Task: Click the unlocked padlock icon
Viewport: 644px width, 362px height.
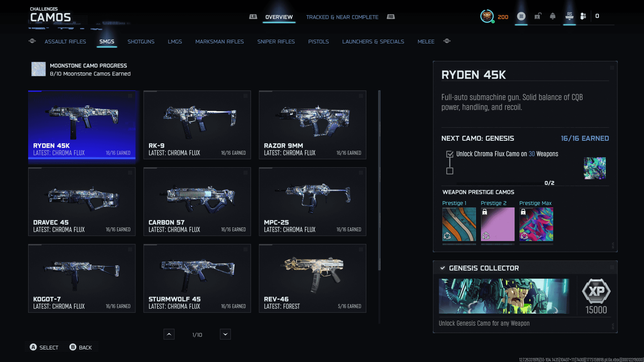Action: click(x=538, y=16)
